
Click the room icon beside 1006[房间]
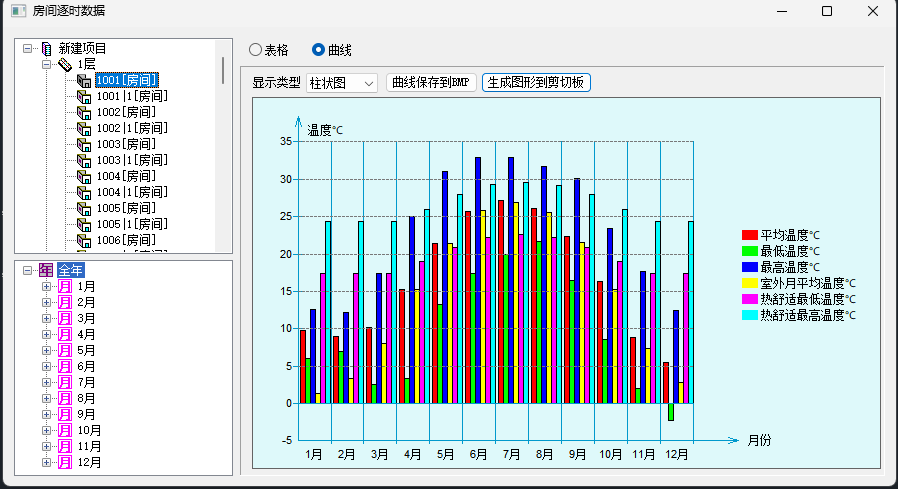point(84,240)
